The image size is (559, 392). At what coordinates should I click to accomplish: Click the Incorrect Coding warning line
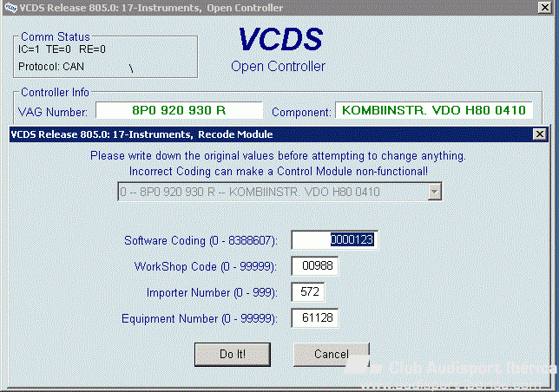(278, 172)
